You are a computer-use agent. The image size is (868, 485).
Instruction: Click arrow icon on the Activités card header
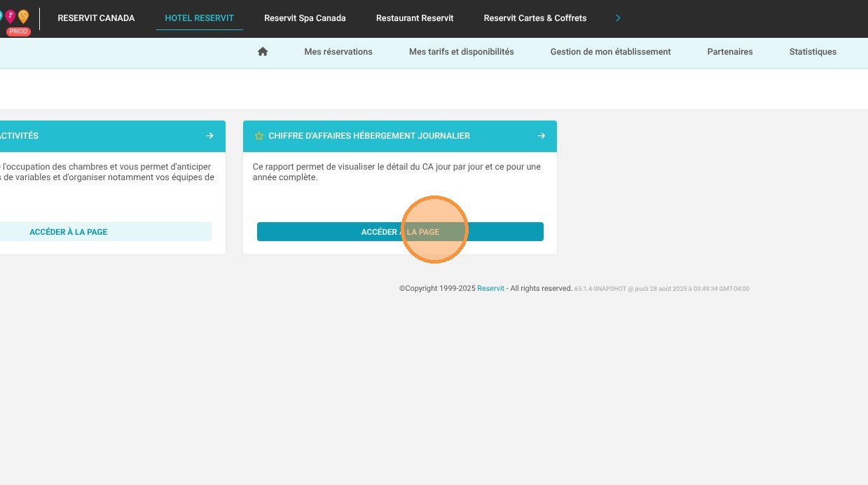click(209, 136)
